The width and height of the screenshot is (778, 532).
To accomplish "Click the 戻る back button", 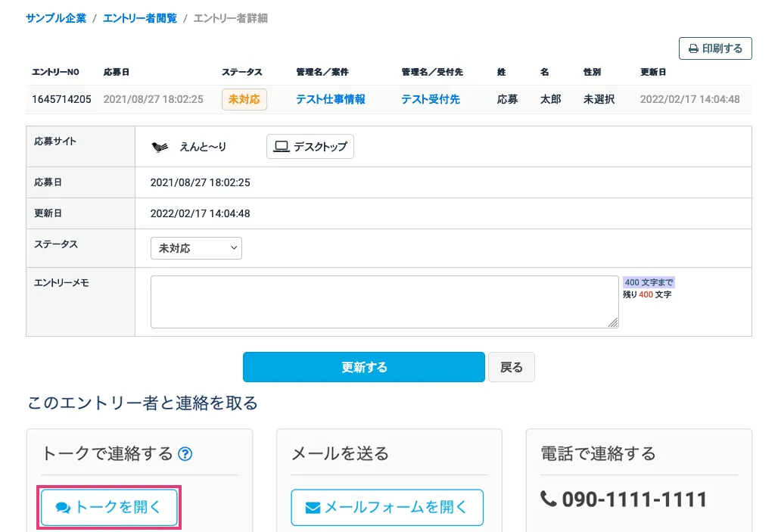I will (512, 367).
